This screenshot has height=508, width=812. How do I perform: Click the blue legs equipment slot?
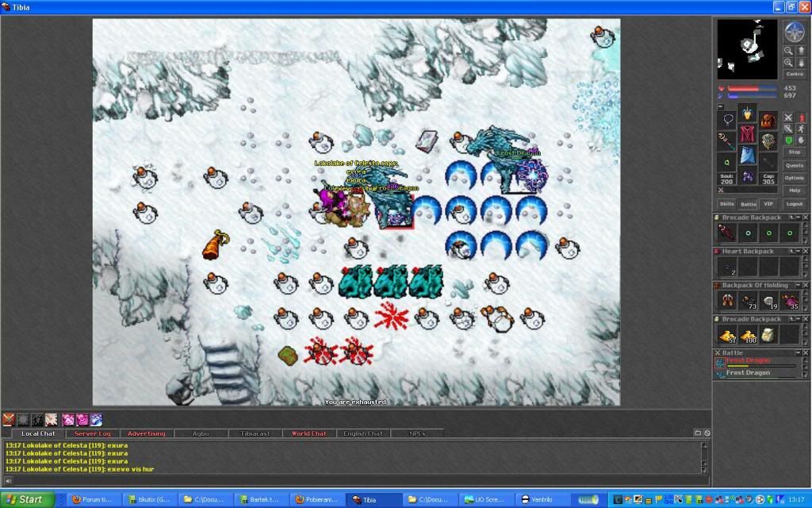coord(747,155)
